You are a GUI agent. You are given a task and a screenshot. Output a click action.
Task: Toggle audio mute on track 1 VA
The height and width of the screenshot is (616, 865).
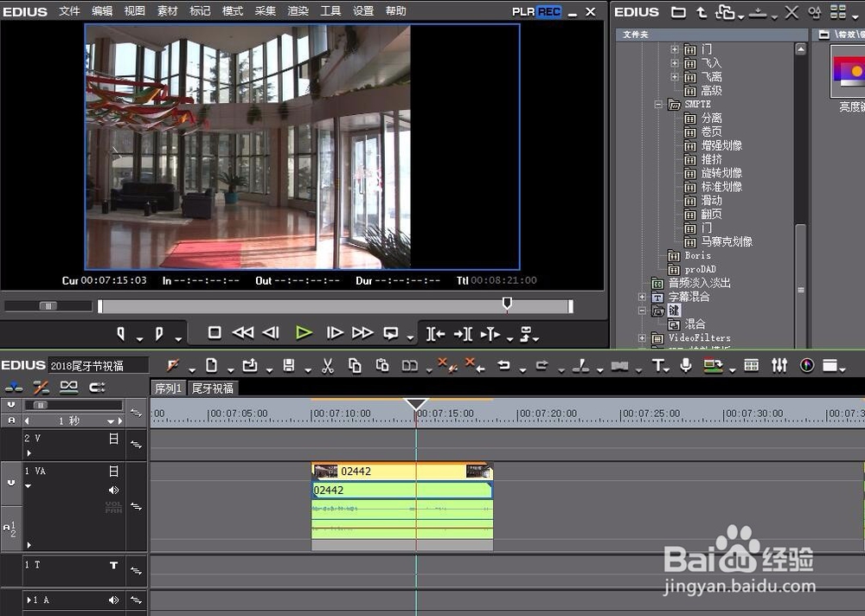click(113, 491)
